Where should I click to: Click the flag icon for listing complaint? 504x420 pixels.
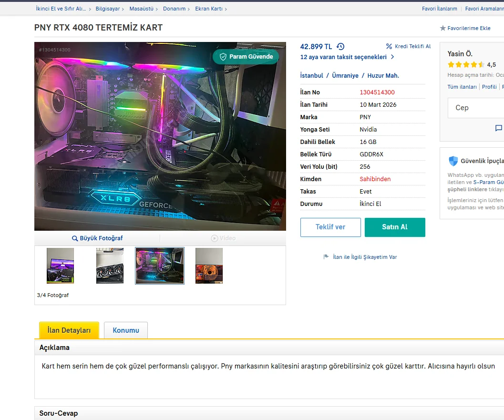(x=326, y=257)
